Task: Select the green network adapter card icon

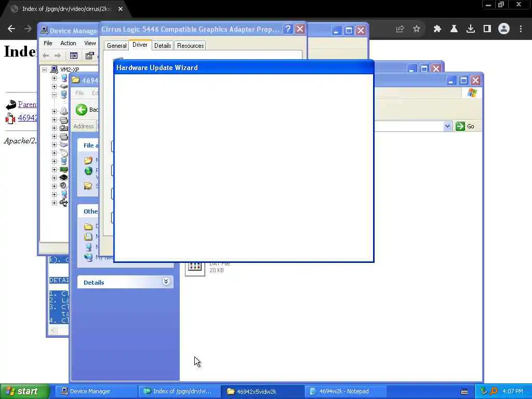Action: click(x=64, y=170)
